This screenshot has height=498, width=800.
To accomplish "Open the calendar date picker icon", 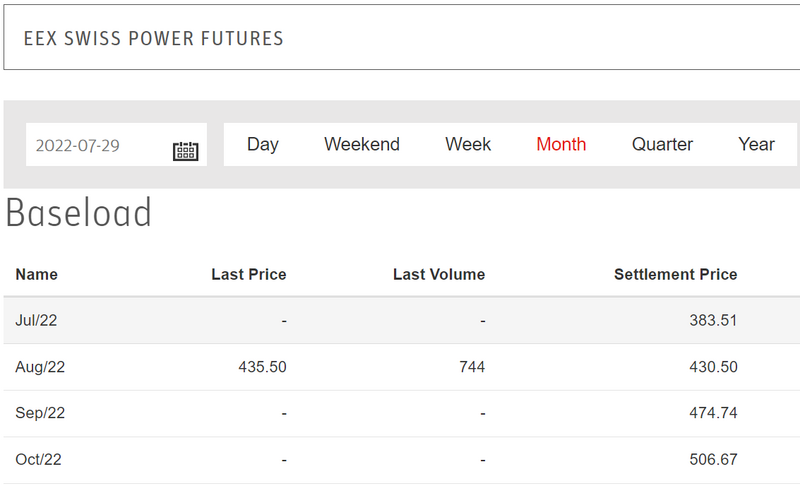I will pos(185,150).
